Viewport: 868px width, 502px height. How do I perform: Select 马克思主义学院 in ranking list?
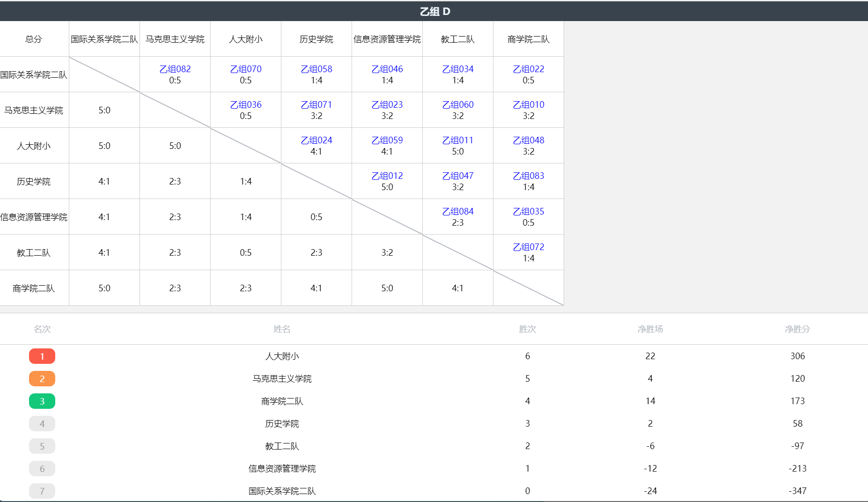(282, 378)
